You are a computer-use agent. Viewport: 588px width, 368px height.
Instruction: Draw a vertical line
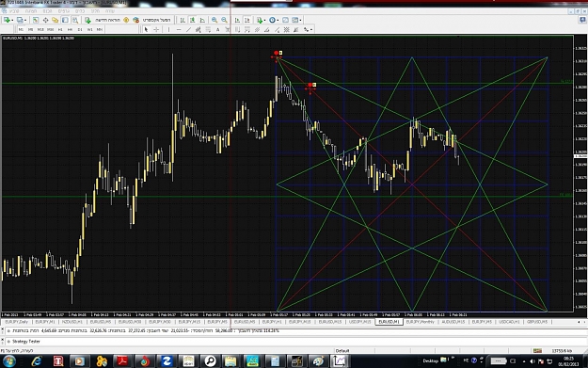click(168, 29)
